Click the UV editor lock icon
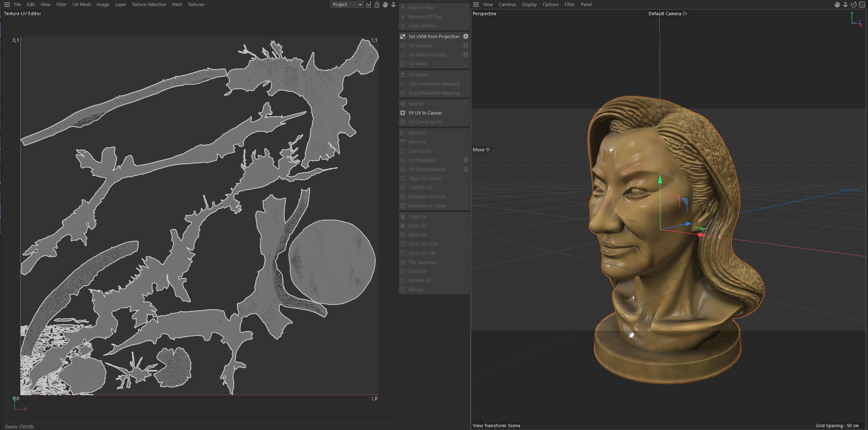The height and width of the screenshot is (430, 868). click(x=377, y=4)
